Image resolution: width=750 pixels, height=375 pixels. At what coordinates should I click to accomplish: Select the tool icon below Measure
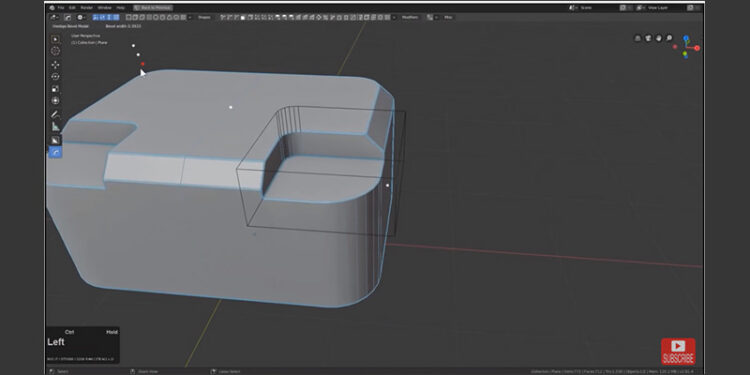55,140
